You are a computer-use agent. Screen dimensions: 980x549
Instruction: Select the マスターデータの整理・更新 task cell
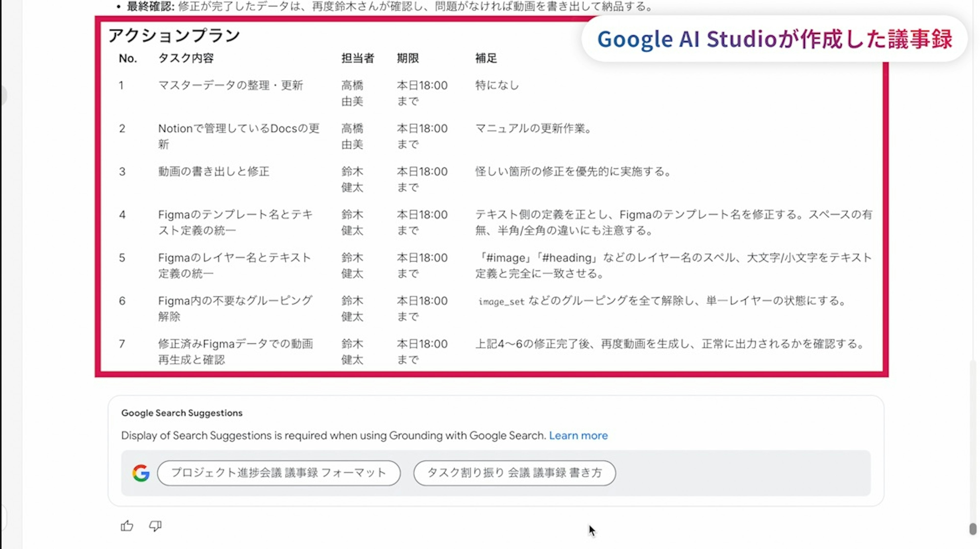coord(230,85)
